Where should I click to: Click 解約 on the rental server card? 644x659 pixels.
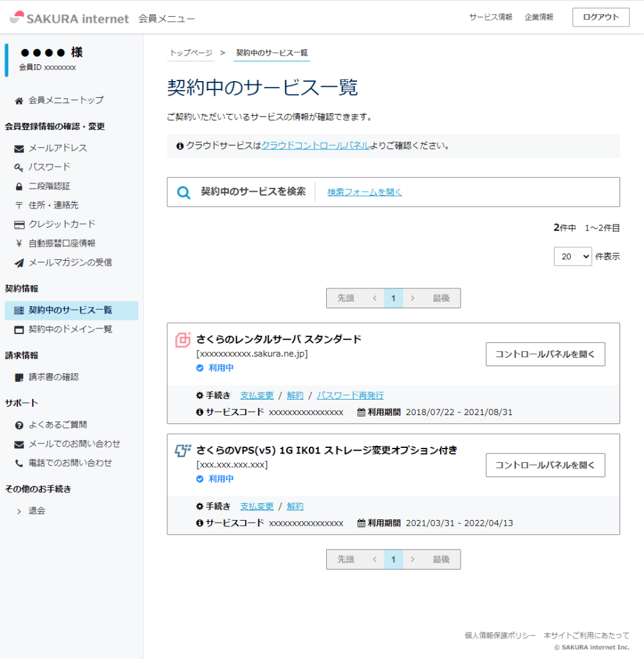(x=295, y=396)
